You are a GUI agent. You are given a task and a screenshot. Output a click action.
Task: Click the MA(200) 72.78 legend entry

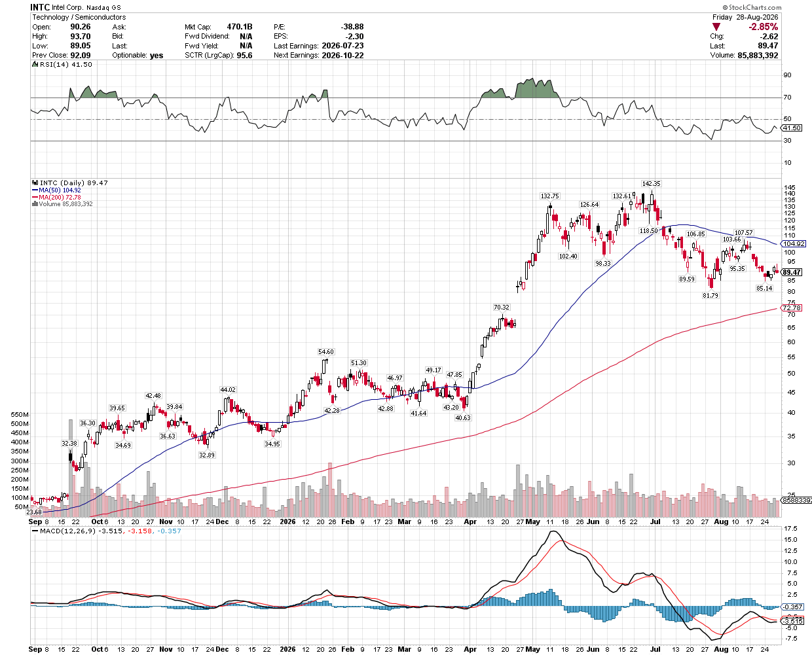coord(56,197)
